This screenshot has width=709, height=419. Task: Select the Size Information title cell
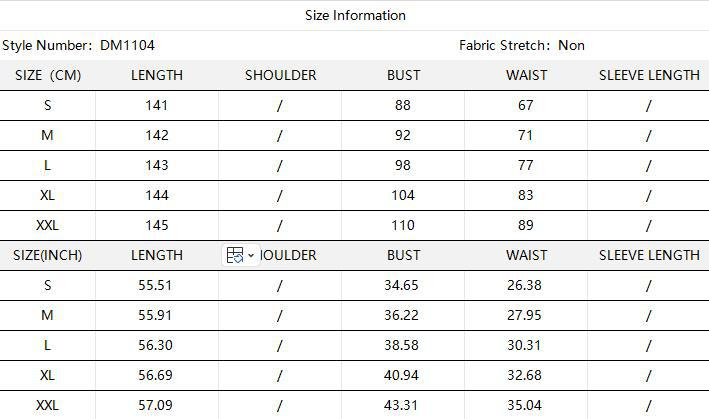[x=355, y=15]
